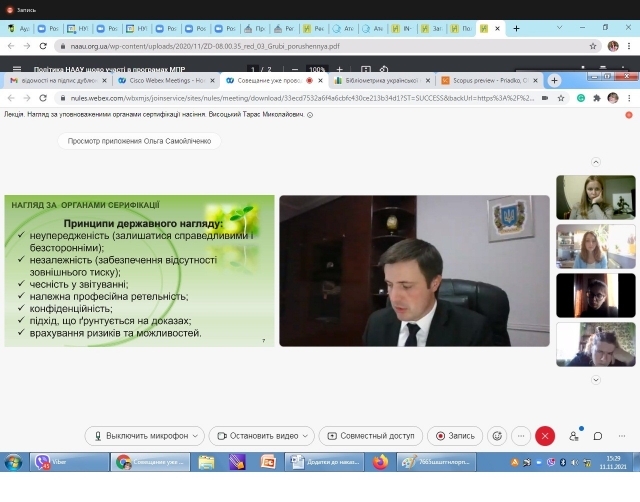The height and width of the screenshot is (502, 640).
Task: Open Viber from the taskbar
Action: point(43,462)
